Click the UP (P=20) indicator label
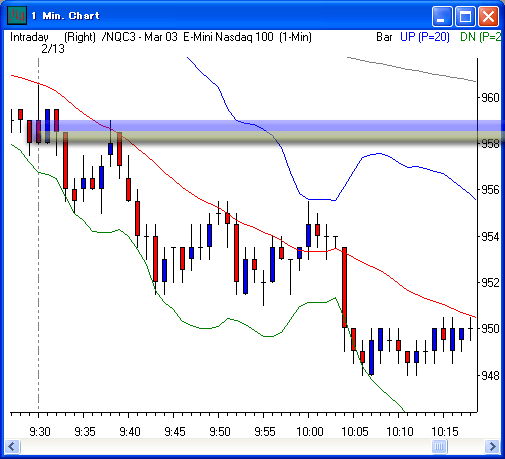This screenshot has width=505, height=459. (425, 37)
